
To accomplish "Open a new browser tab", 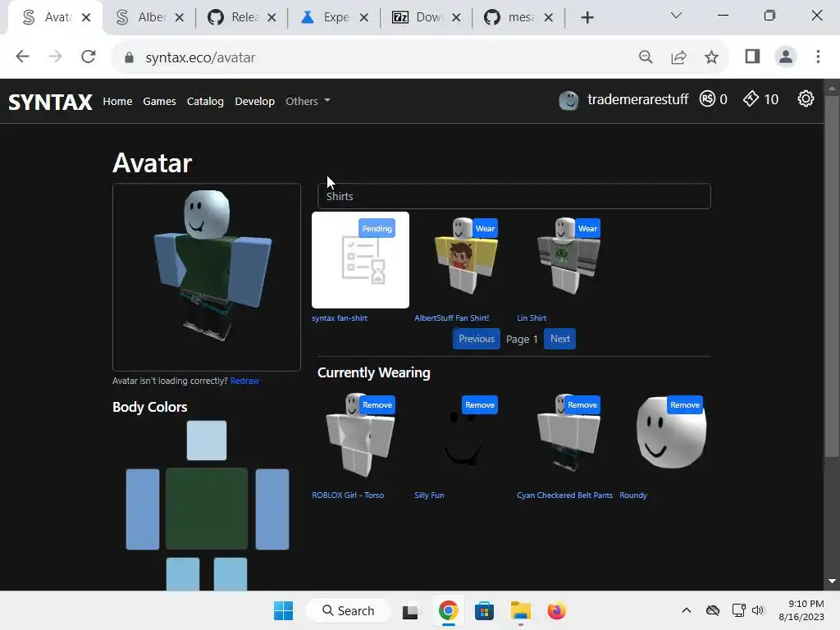I will click(587, 18).
